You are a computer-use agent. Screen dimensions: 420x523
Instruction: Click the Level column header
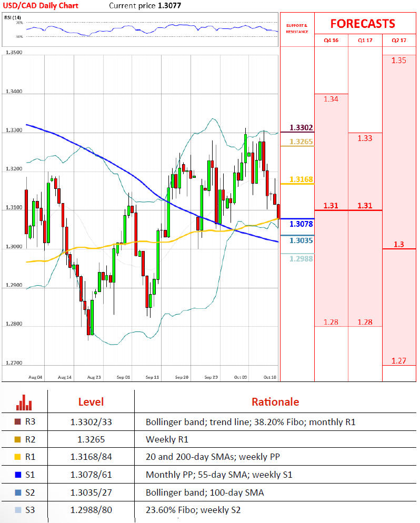click(x=91, y=402)
